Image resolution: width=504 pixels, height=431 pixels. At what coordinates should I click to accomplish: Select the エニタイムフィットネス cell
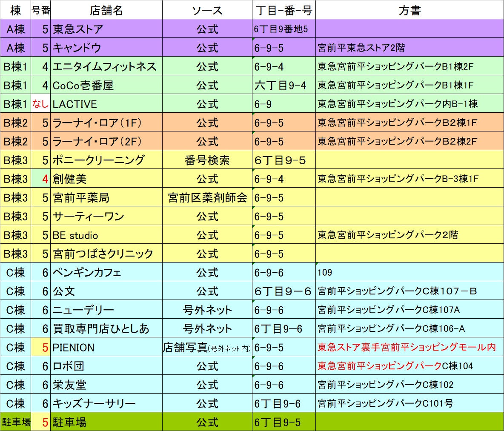point(106,66)
